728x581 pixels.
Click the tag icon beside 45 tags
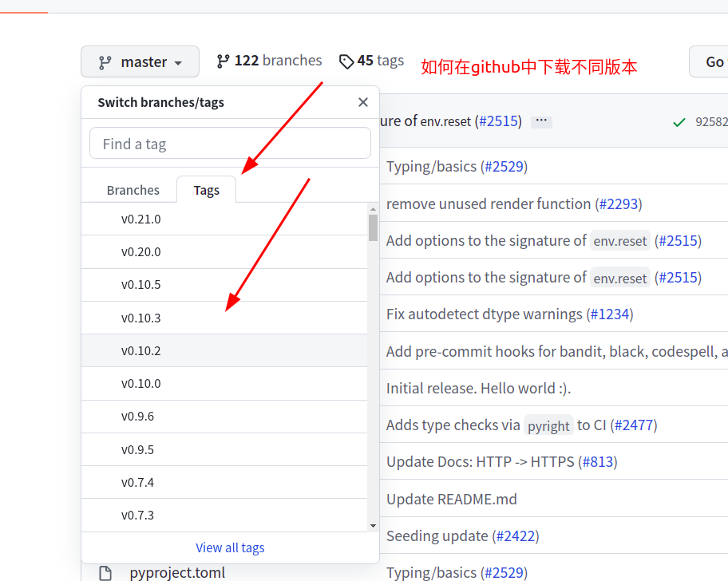coord(346,61)
